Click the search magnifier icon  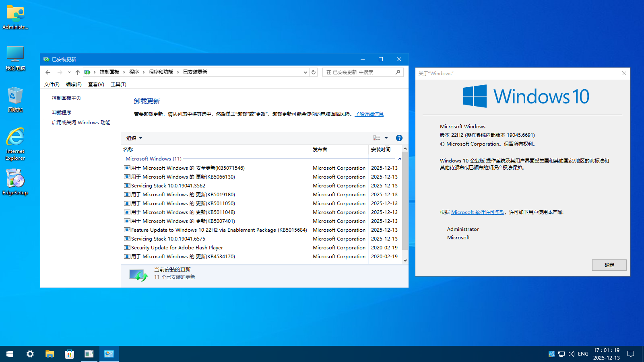point(398,72)
